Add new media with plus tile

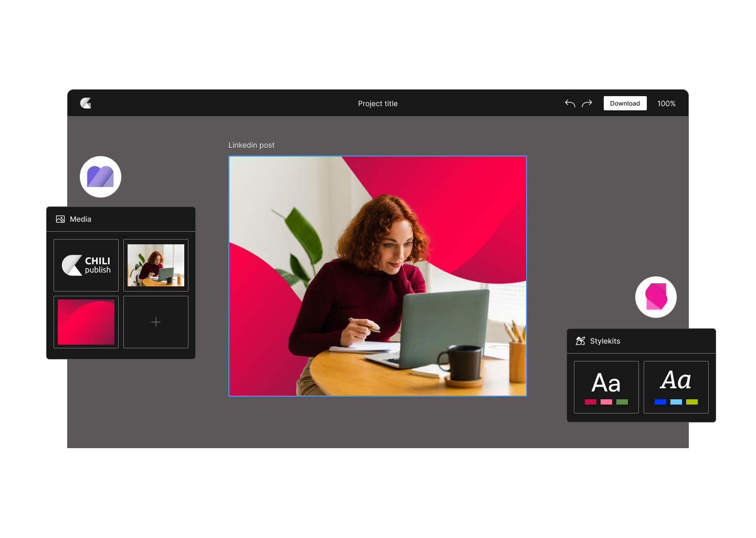(x=156, y=322)
